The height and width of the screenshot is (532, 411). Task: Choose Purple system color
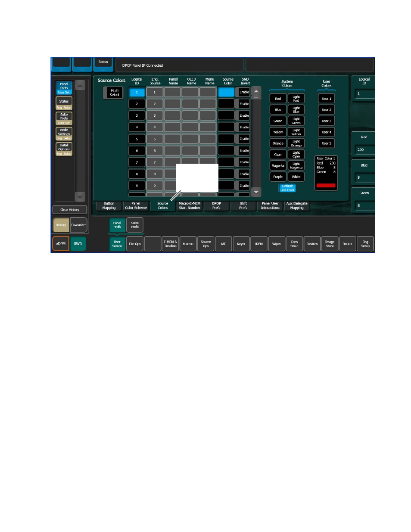click(x=278, y=177)
